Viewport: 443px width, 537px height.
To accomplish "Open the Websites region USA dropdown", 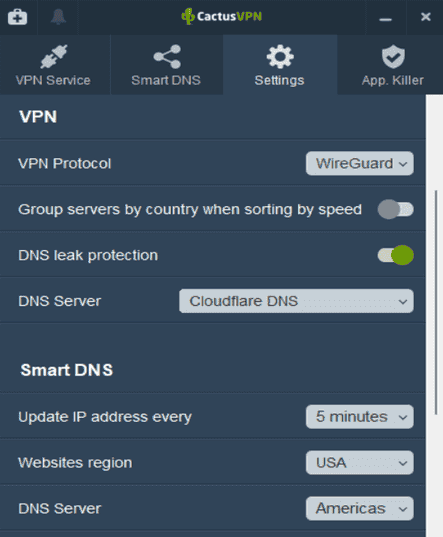I will pos(360,463).
